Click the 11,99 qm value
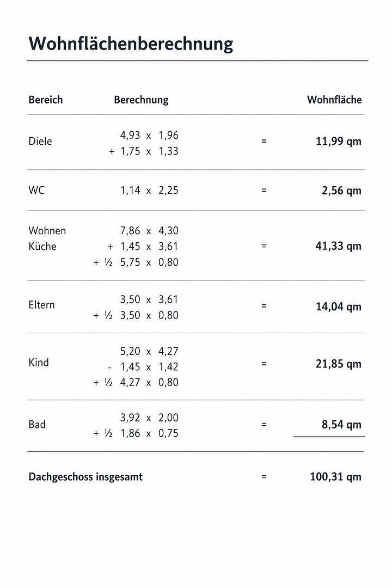Image resolution: width=392 pixels, height=588 pixels. [x=338, y=142]
